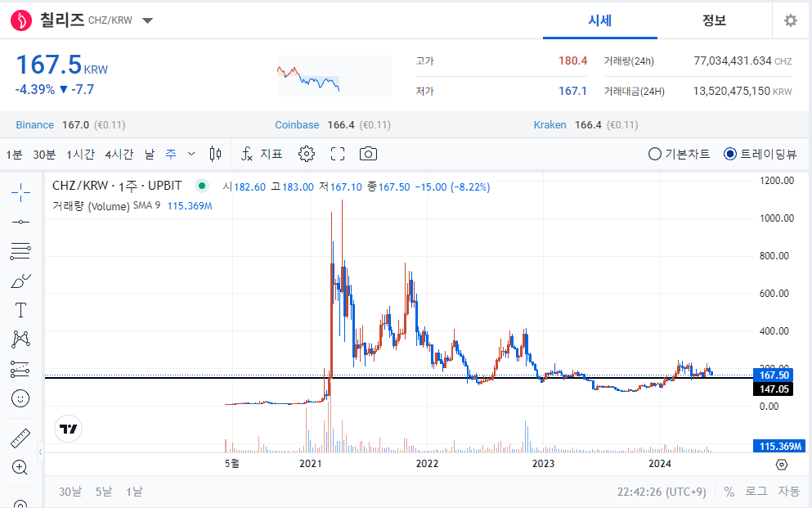This screenshot has width=812, height=508.
Task: Toggle percent scale mode
Action: pyautogui.click(x=729, y=492)
